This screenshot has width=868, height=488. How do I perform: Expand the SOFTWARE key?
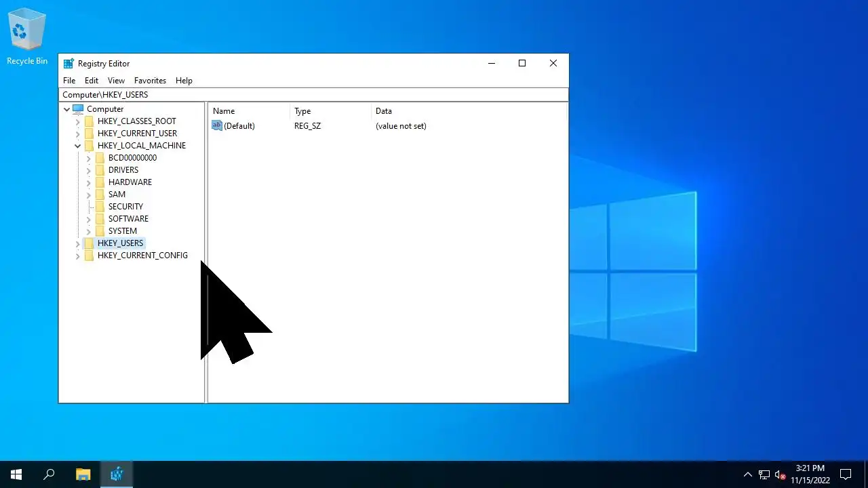pyautogui.click(x=88, y=219)
